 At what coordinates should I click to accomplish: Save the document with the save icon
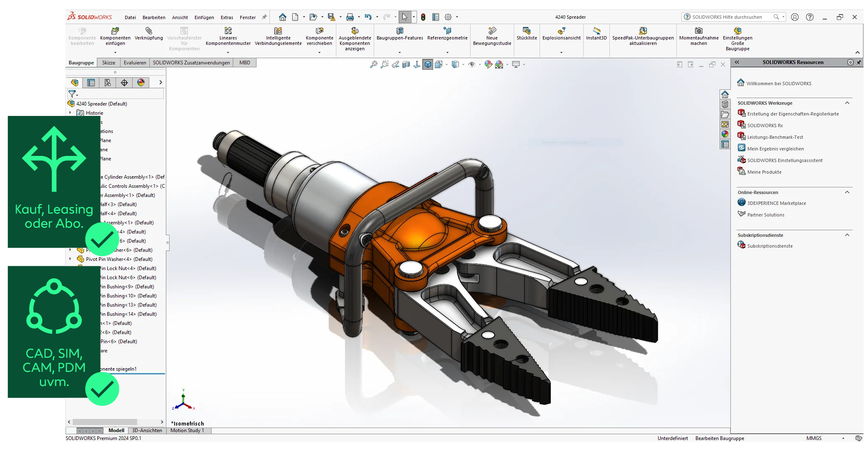[331, 17]
